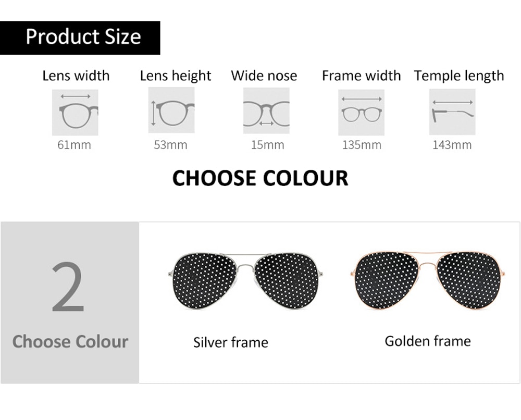Click the lens width diagram icon

[75, 113]
